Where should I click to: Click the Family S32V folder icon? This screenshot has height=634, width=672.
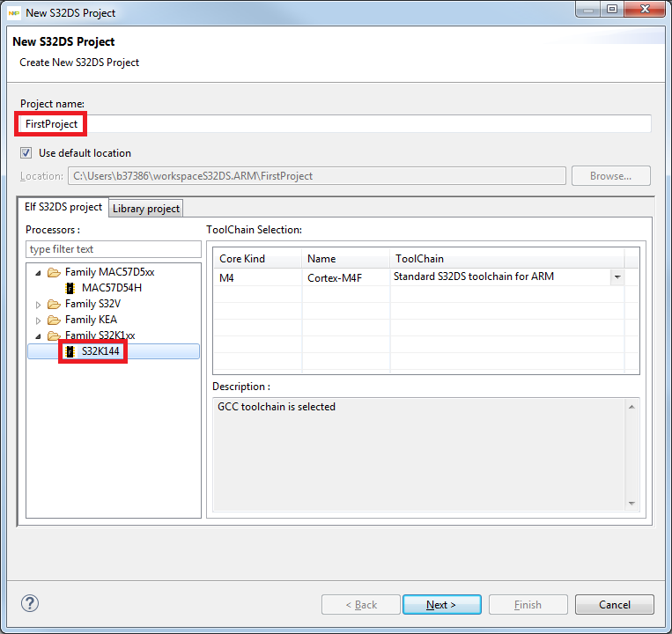[54, 304]
